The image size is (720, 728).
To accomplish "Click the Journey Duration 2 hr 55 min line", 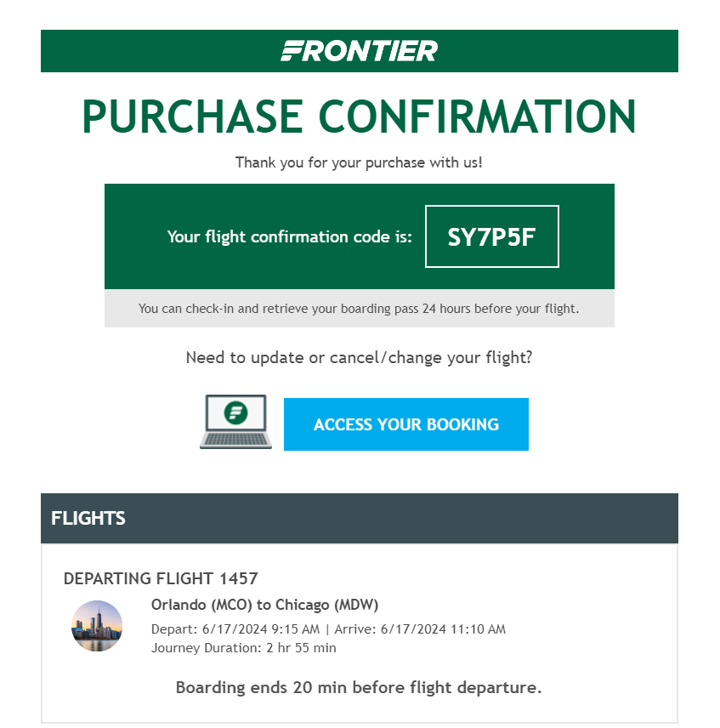I will coord(244,648).
